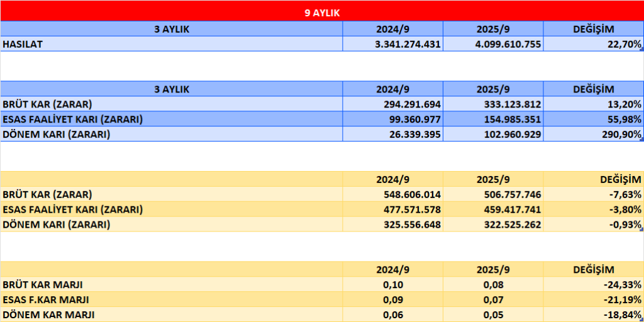Click the DEĞİŞİM header above 22,70%

pos(594,29)
